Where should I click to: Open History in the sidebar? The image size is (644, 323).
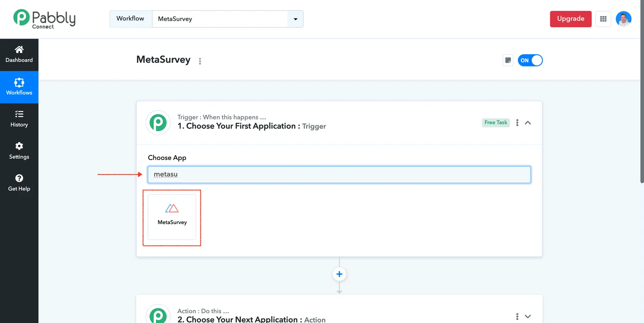(19, 119)
